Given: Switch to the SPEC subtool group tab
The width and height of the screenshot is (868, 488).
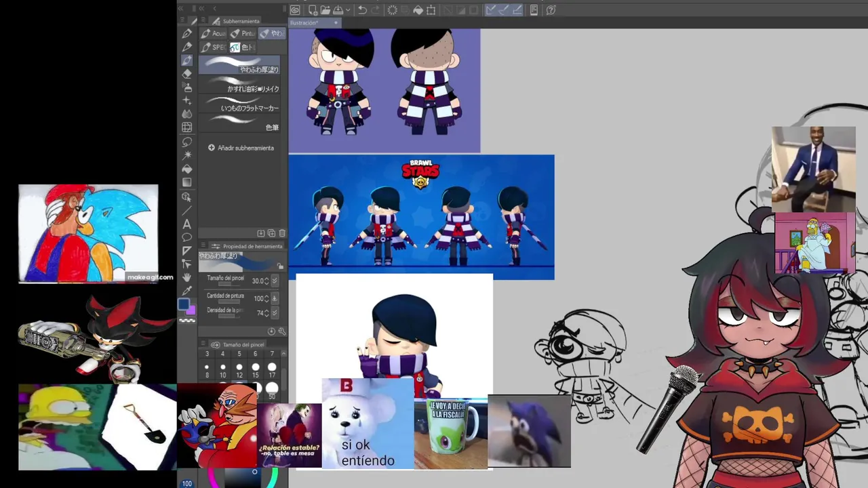Looking at the screenshot, I should [213, 47].
